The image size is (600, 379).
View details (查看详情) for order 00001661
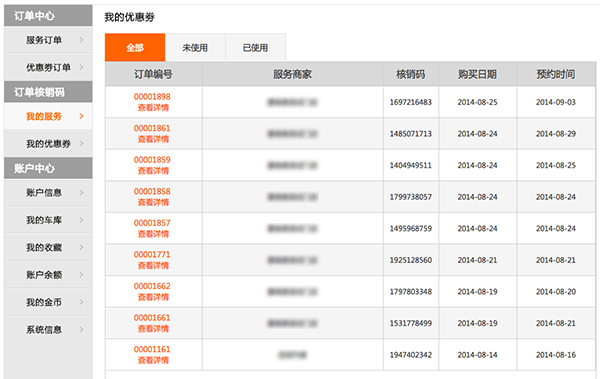point(153,329)
